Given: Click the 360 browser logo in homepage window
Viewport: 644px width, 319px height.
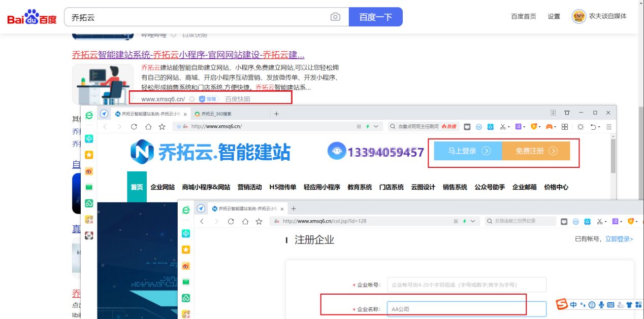Looking at the screenshot, I should [89, 115].
